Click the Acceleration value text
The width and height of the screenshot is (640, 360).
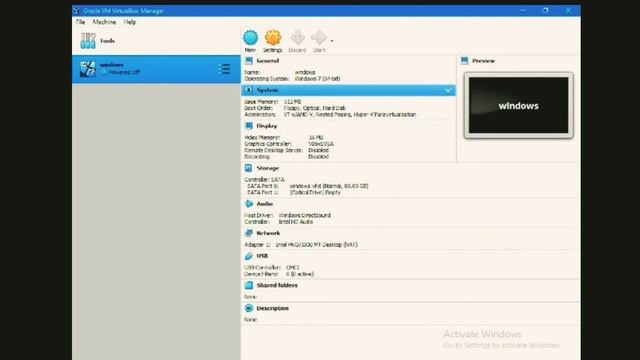(350, 115)
